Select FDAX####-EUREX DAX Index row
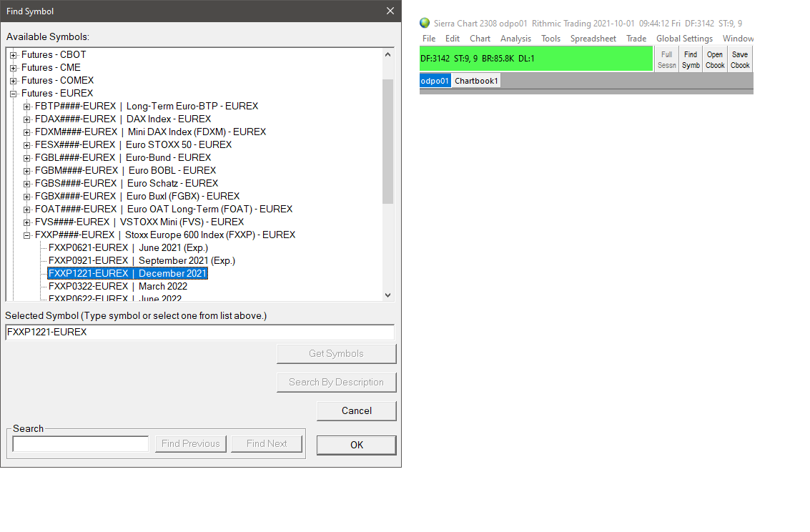810x532 pixels. (x=123, y=119)
